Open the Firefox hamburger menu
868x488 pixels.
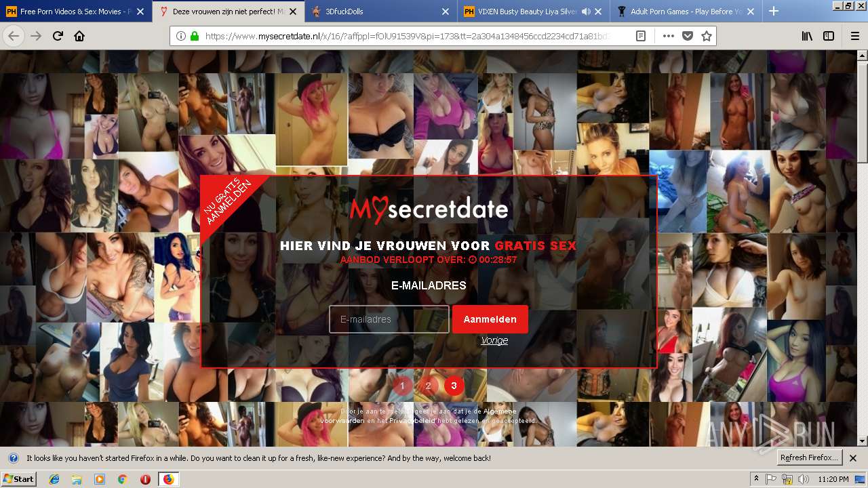click(x=855, y=36)
